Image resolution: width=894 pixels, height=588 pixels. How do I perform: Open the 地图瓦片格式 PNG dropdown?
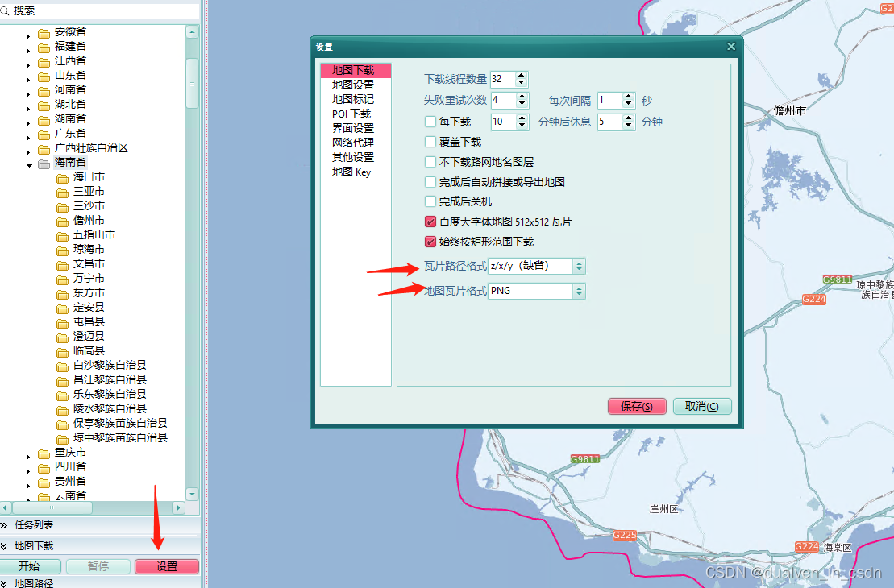[x=580, y=291]
